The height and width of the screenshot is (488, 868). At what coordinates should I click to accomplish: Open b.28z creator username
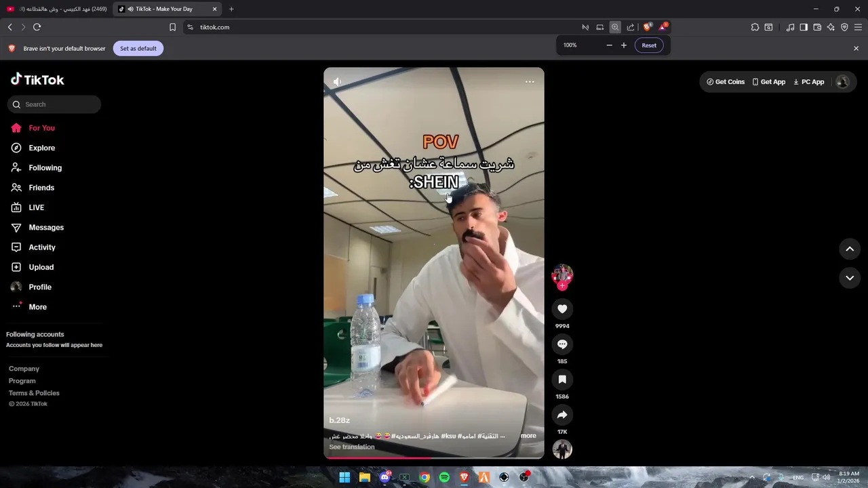(339, 420)
